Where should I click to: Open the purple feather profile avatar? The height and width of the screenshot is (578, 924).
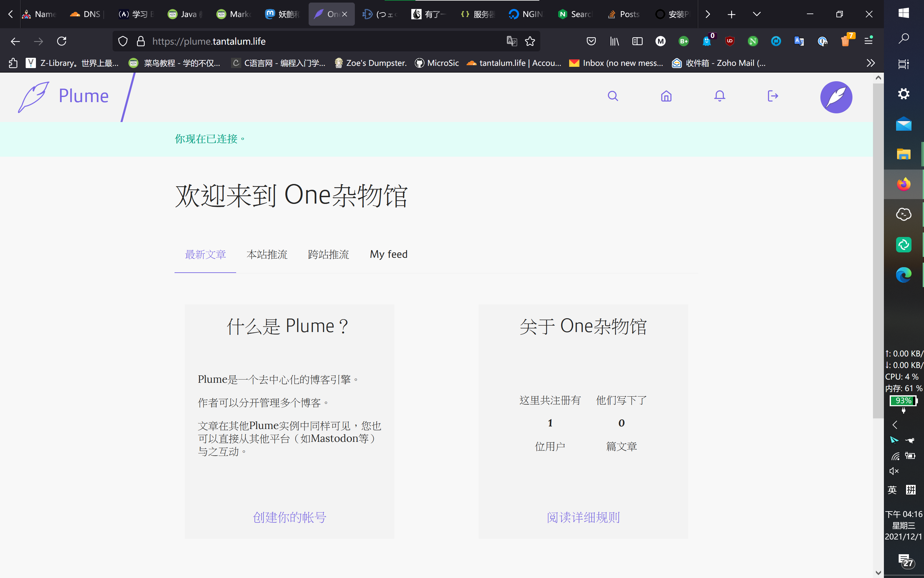click(836, 97)
